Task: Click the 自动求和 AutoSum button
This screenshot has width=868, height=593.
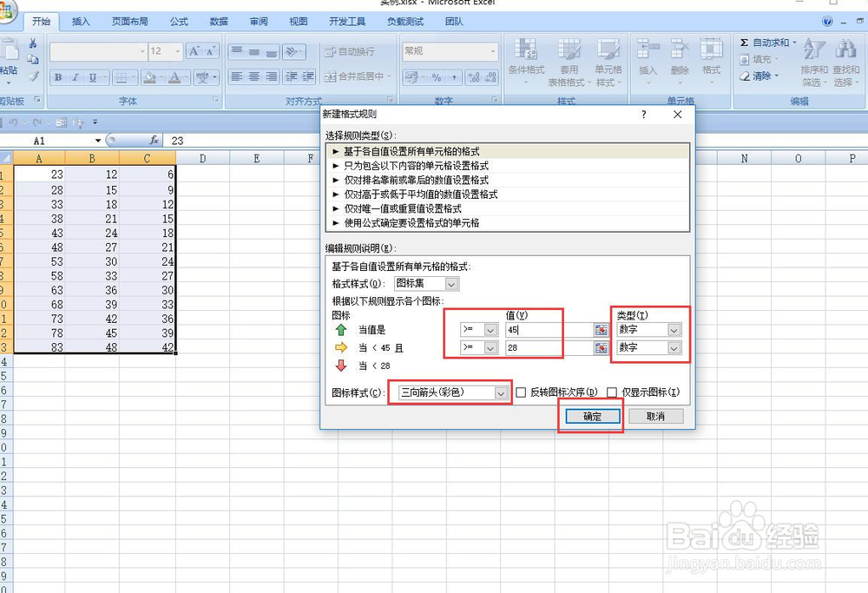Action: (768, 43)
